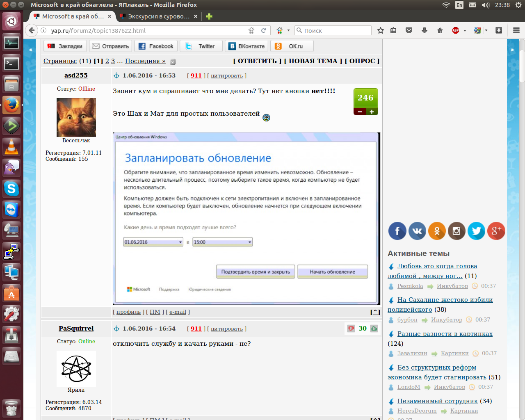The height and width of the screenshot is (420, 525).
Task: Open the Adblock Plus icon
Action: point(456,30)
